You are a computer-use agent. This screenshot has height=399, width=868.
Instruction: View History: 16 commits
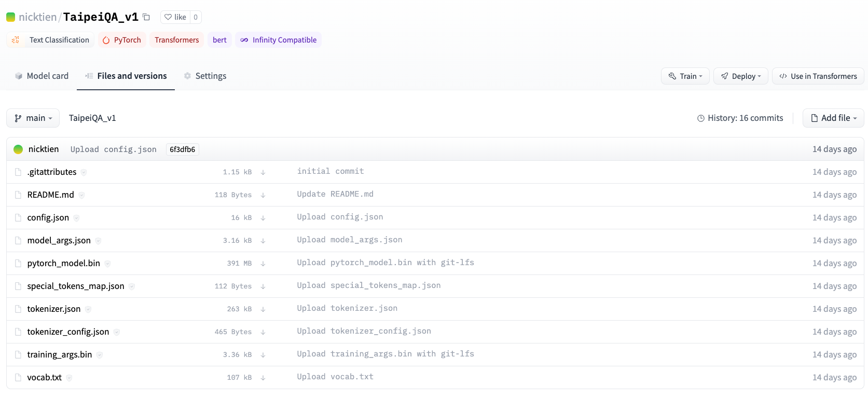point(740,118)
